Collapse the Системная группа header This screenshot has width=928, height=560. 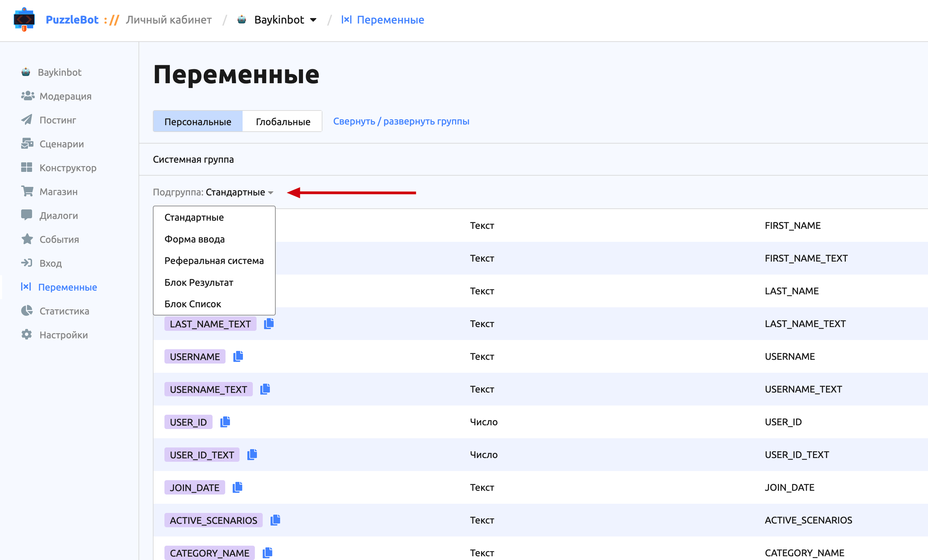tap(193, 159)
